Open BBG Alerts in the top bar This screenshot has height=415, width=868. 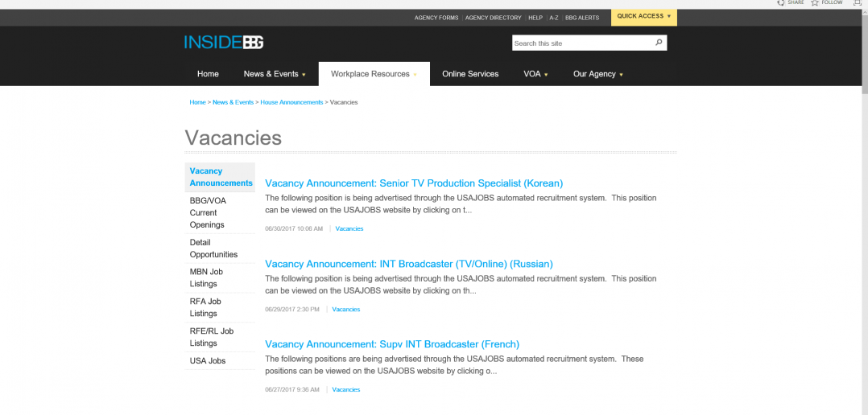coord(582,18)
